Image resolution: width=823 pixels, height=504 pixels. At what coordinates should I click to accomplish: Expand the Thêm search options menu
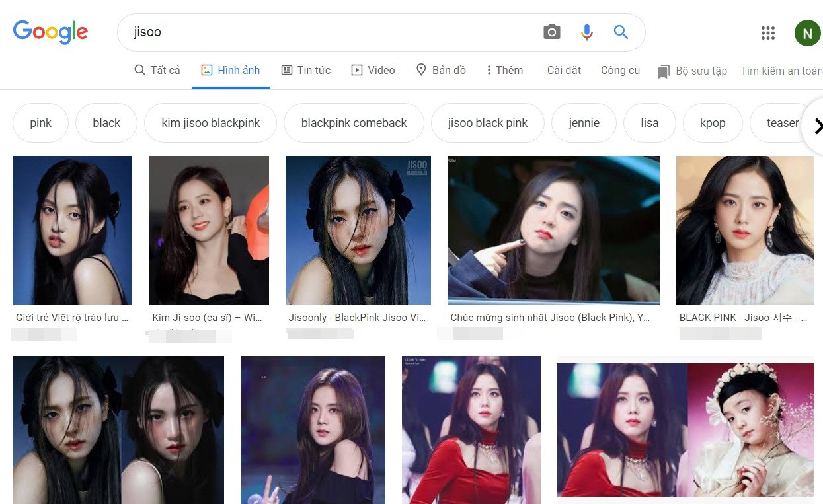click(504, 69)
